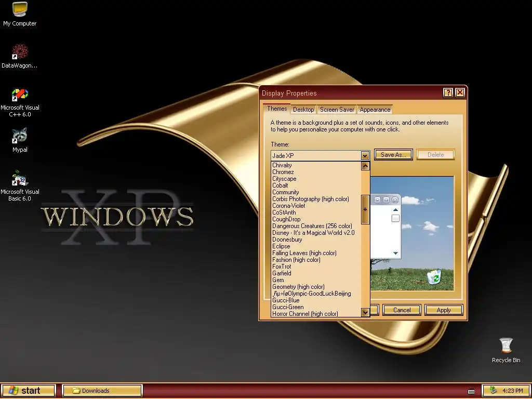Screen dimensions: 532x399
Task: Click the Apply button
Action: coord(444,310)
